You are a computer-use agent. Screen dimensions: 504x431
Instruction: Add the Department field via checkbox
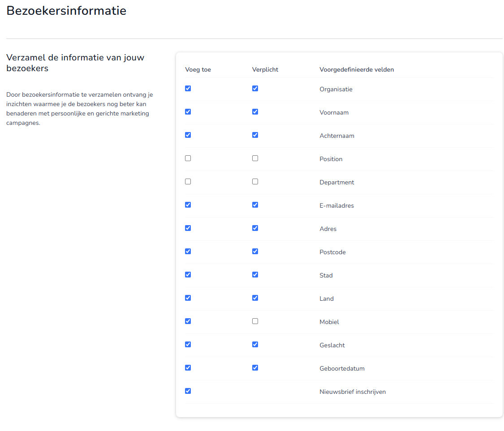click(188, 182)
